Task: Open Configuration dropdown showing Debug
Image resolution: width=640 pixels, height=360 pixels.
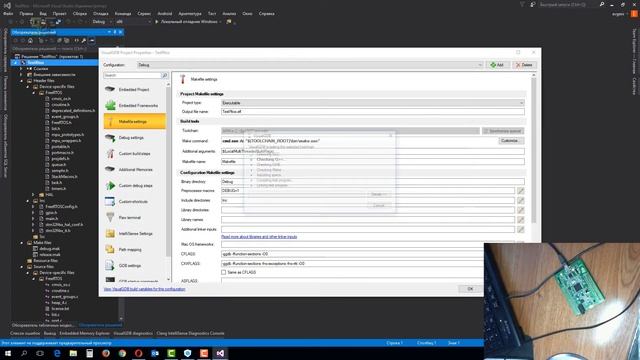Action: tap(310, 65)
